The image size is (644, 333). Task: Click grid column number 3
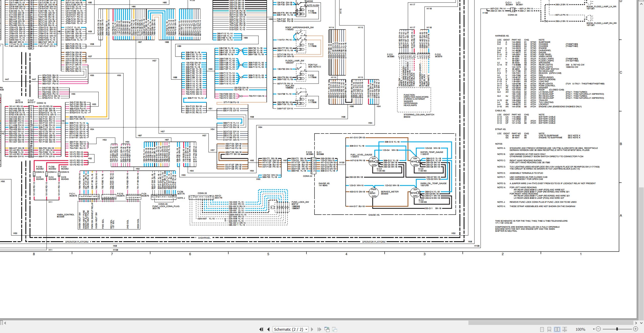point(425,254)
